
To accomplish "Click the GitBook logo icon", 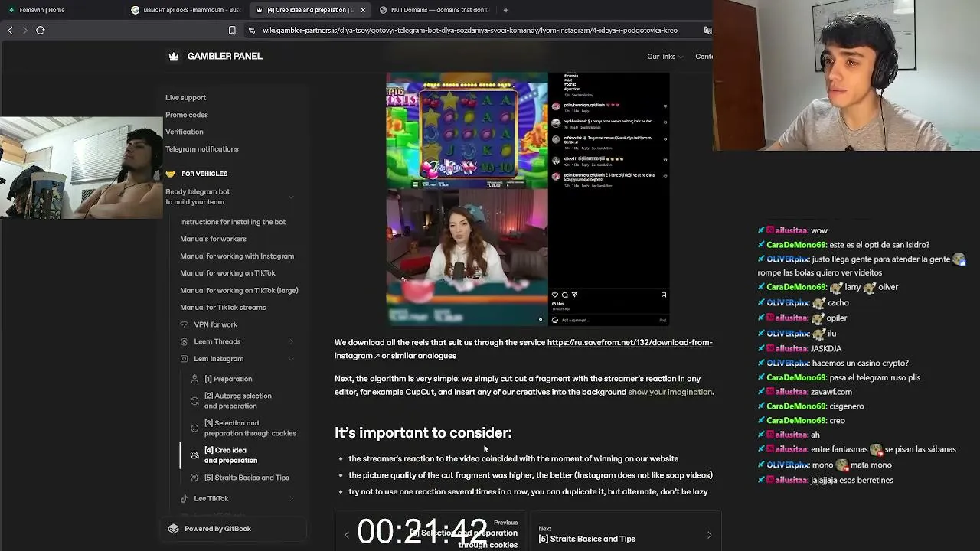I will click(173, 529).
